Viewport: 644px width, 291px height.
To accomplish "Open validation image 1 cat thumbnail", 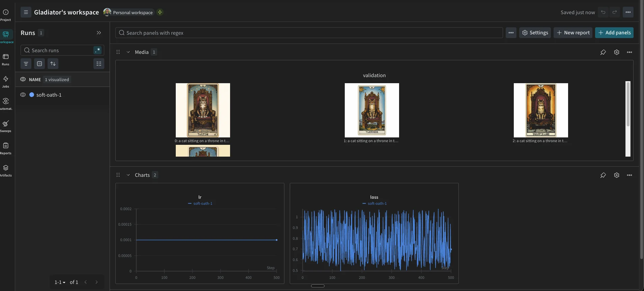I will [x=372, y=110].
